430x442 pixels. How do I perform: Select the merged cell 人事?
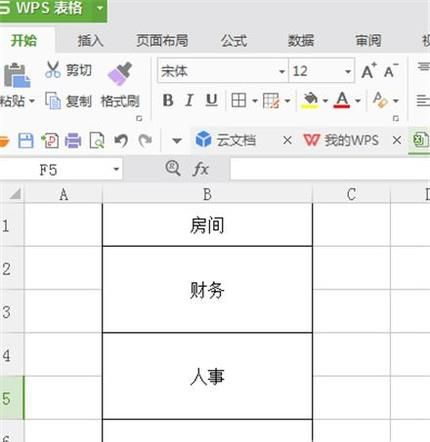pos(207,376)
